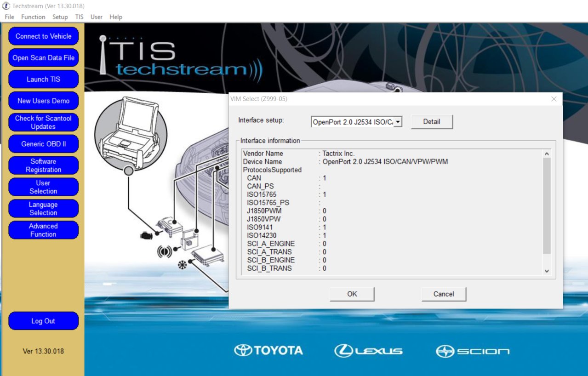Click the Techstream app icon in title bar
The image size is (588, 376).
point(6,6)
